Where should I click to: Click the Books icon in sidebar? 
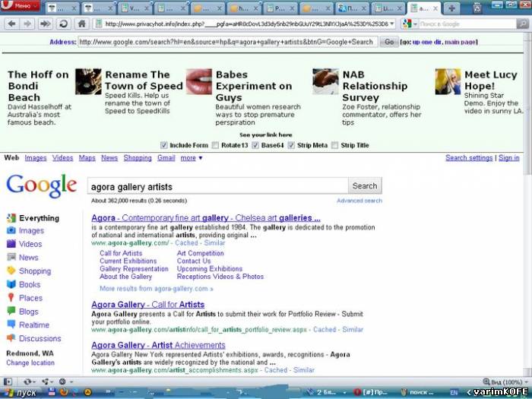click(11, 284)
